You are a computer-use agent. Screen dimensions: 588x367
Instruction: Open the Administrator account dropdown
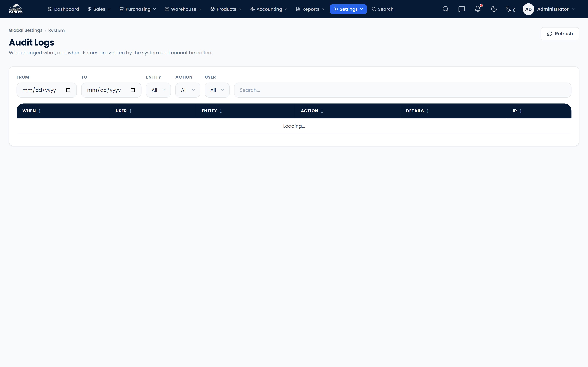[x=549, y=9]
